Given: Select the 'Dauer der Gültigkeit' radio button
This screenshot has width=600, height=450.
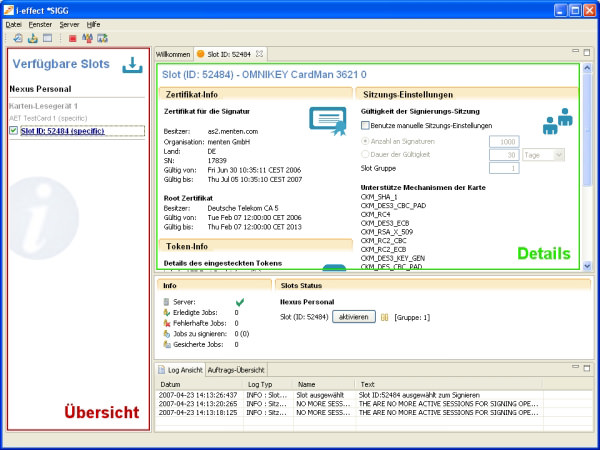Looking at the screenshot, I should [365, 155].
